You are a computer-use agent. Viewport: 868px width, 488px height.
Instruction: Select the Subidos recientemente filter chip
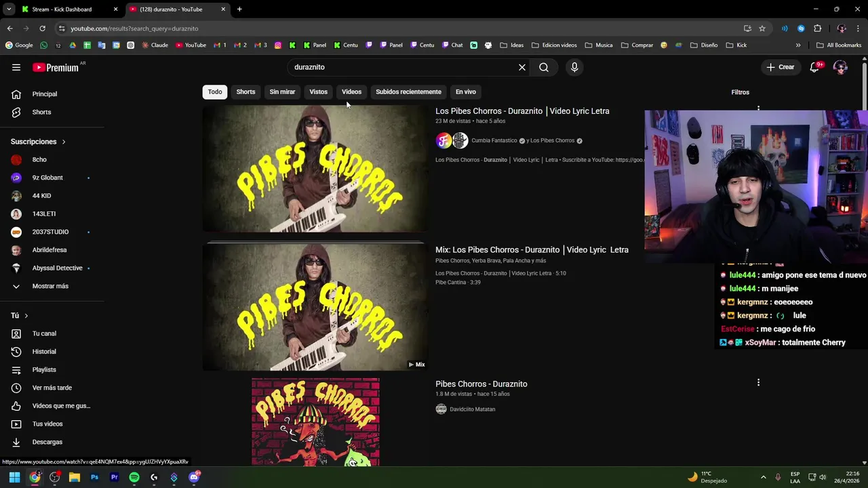tap(408, 91)
